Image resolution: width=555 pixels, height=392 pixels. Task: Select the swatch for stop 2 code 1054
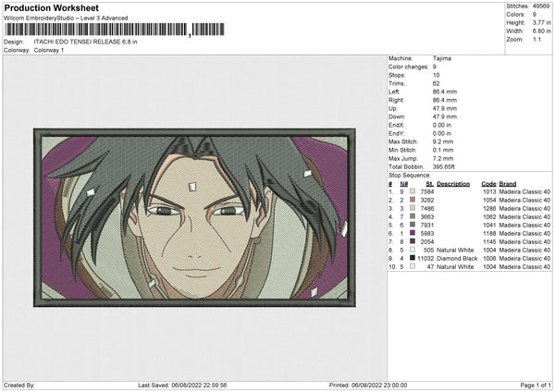pos(413,200)
